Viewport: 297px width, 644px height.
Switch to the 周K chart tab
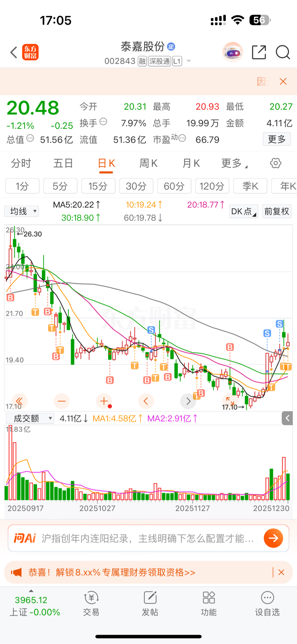[148, 163]
